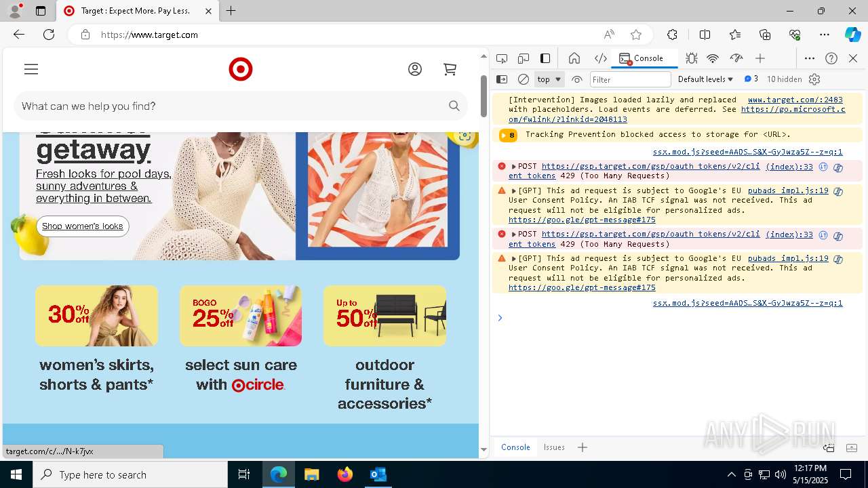Open go.microsoft.com fwlink link
The width and height of the screenshot is (868, 488).
click(x=793, y=109)
